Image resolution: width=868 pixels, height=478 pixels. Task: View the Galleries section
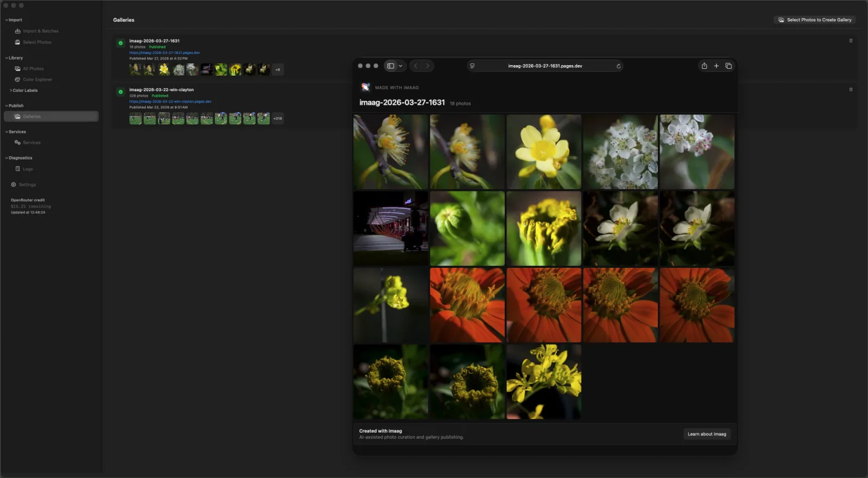pos(31,116)
